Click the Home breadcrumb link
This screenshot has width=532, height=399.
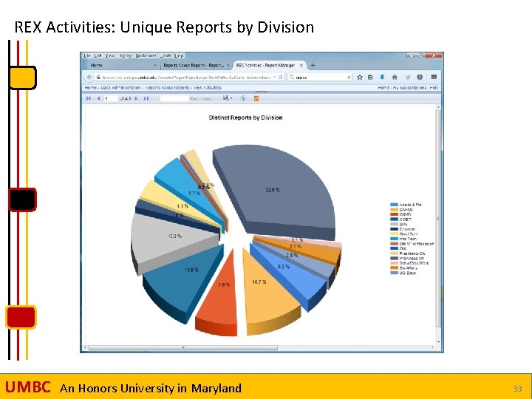point(90,87)
